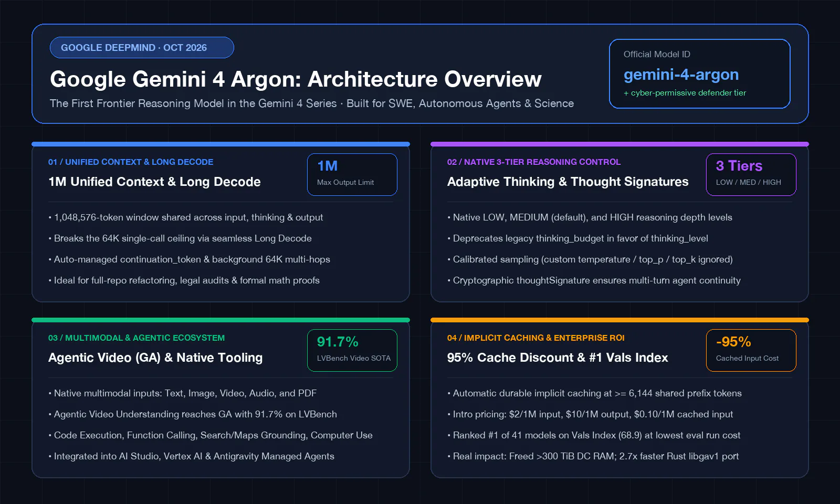Image resolution: width=840 pixels, height=504 pixels.
Task: Click bullet about 'Auto-managed continuation_token'
Action: click(x=190, y=259)
